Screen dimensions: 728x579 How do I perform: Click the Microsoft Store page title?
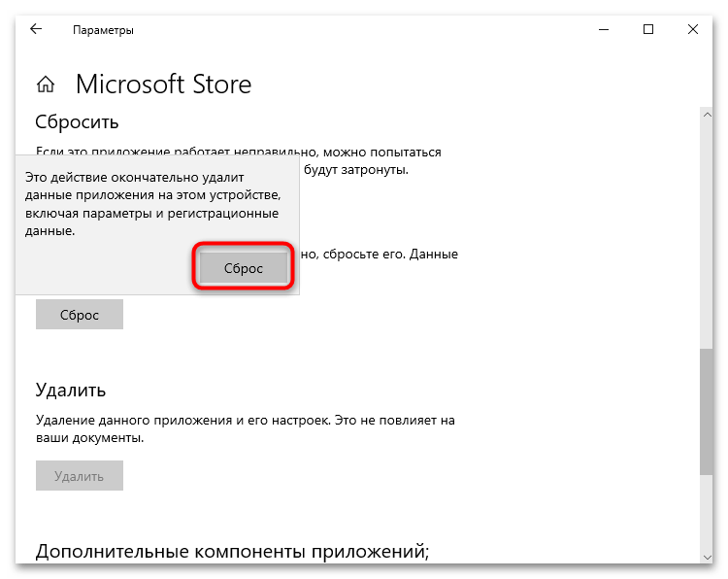point(163,85)
